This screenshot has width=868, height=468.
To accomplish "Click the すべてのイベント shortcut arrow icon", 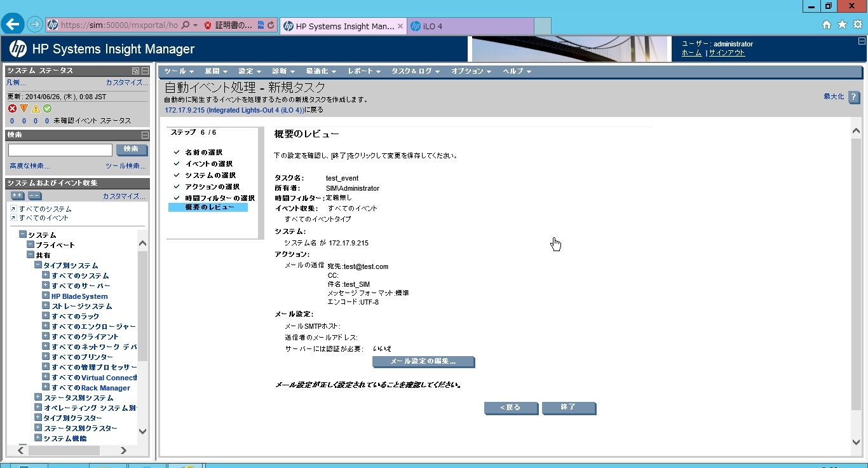I will tap(13, 217).
